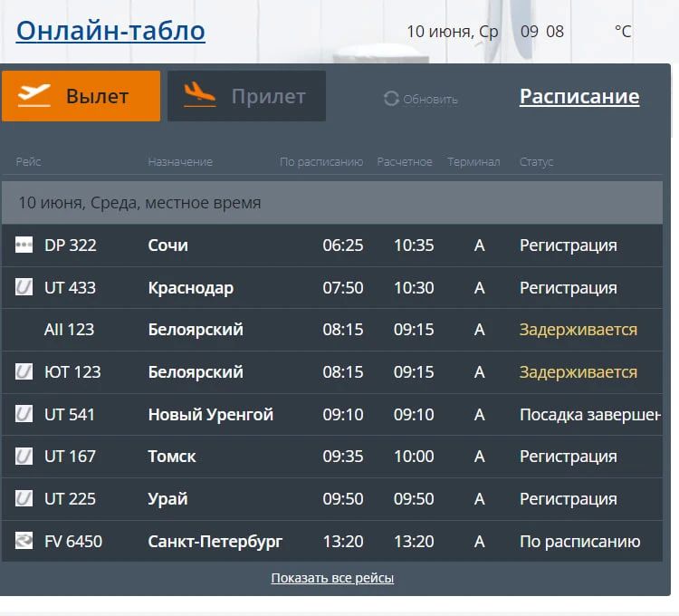Click the Расчетное column header
Image resolution: width=679 pixels, height=616 pixels.
[x=405, y=161]
